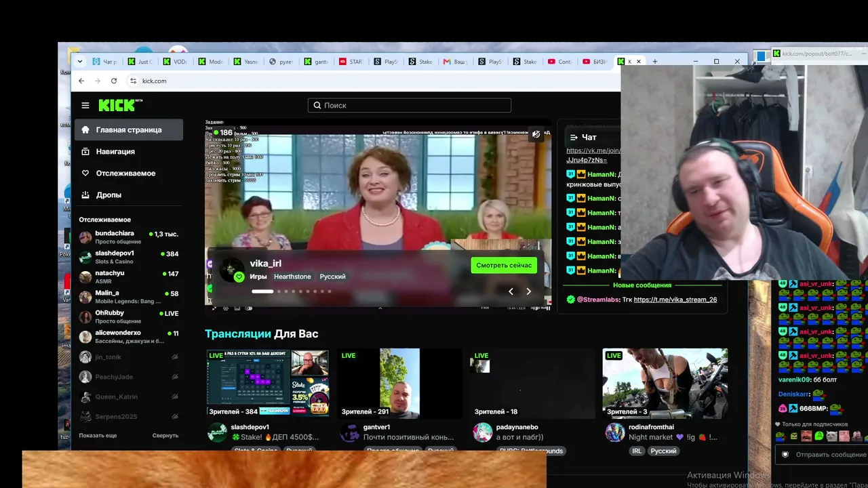868x488 pixels.
Task: Click gantver1 avatar under stream card
Action: [349, 432]
